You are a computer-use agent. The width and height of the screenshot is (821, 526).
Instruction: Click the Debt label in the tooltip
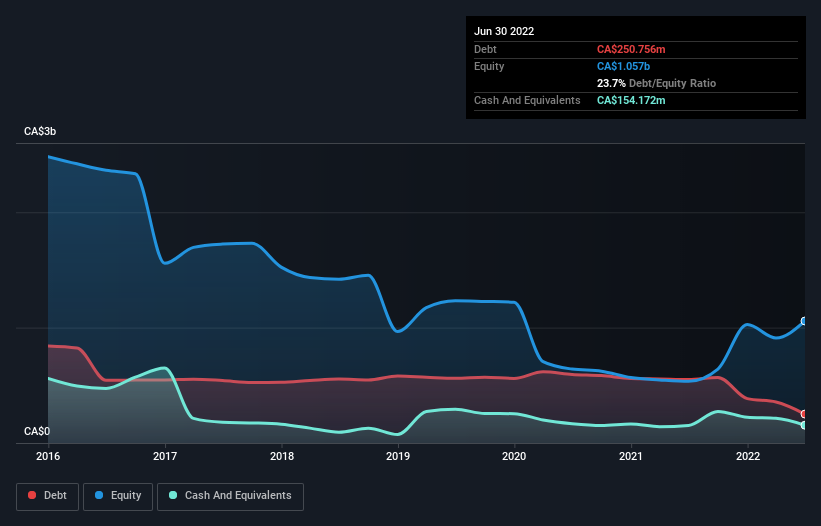coord(485,49)
